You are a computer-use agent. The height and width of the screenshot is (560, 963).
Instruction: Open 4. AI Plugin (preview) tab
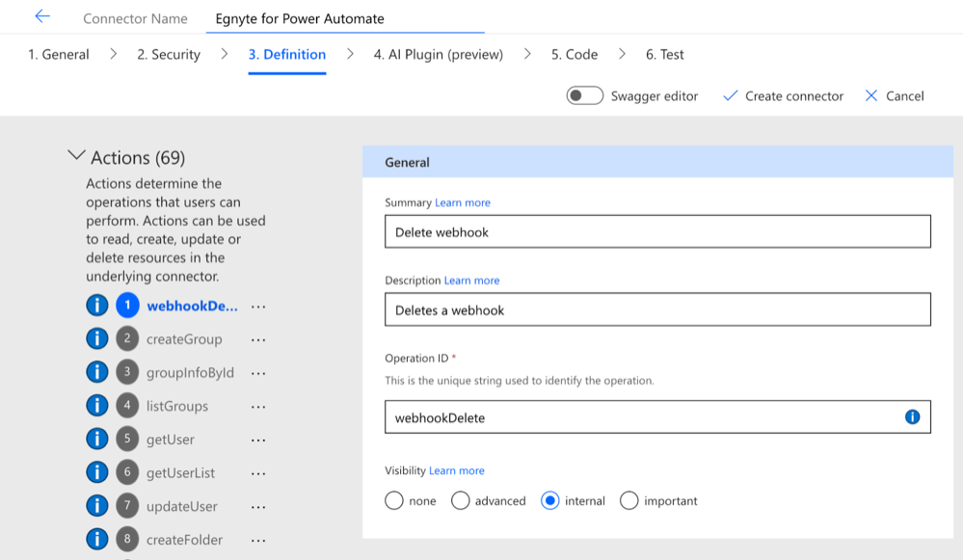pyautogui.click(x=439, y=55)
